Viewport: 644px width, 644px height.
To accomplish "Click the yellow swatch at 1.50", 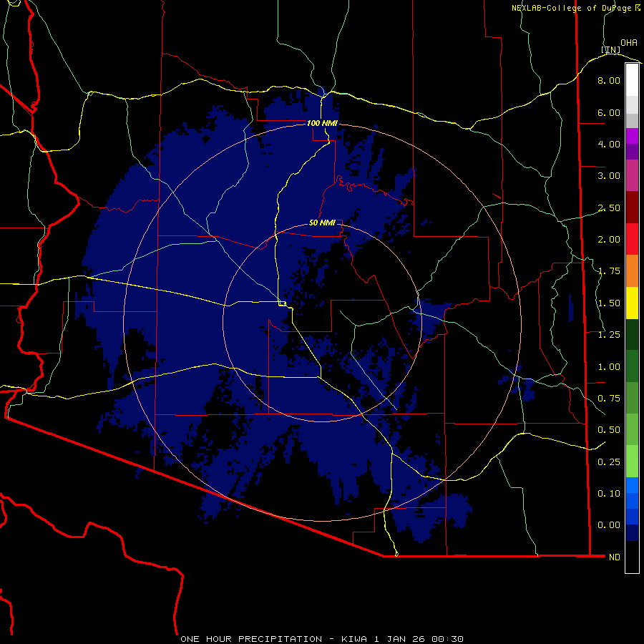I will click(632, 303).
